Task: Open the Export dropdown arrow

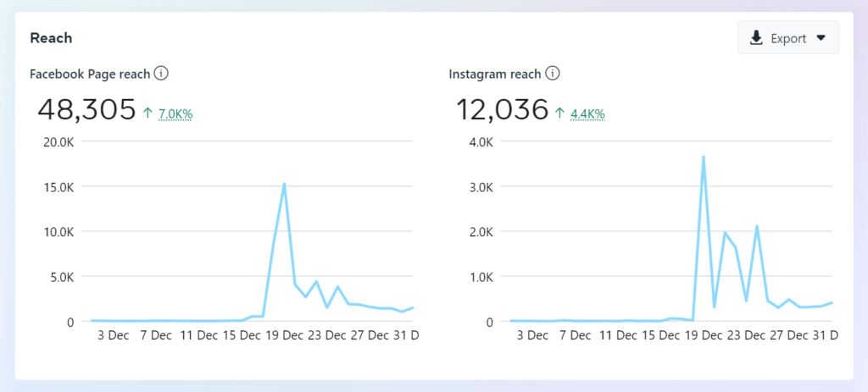Action: (x=821, y=38)
